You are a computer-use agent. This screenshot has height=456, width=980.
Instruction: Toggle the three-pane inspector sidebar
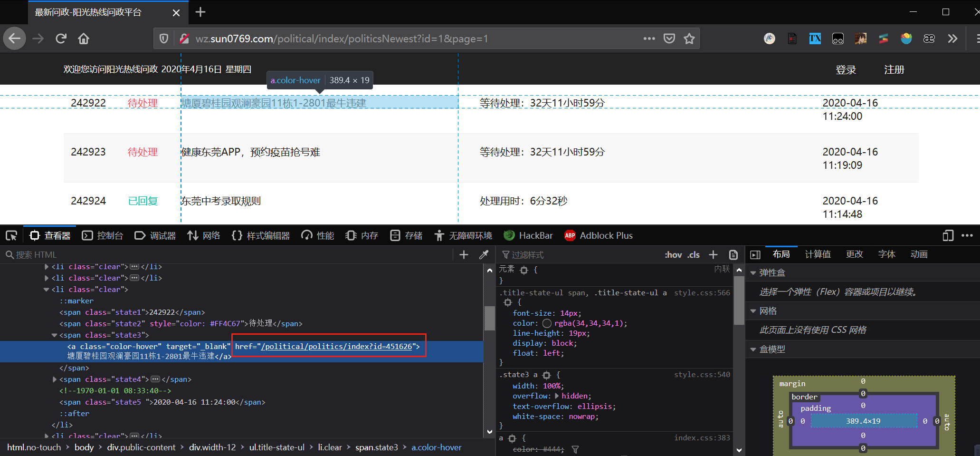click(755, 255)
